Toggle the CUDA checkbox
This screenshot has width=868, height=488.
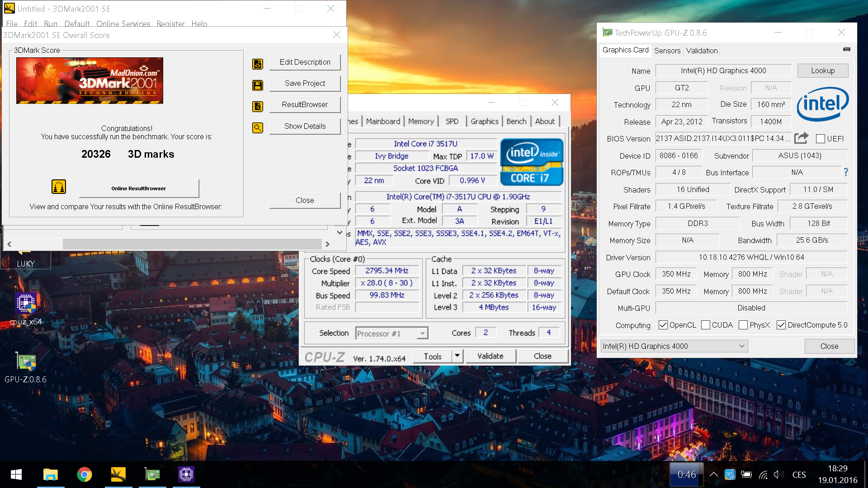[706, 325]
